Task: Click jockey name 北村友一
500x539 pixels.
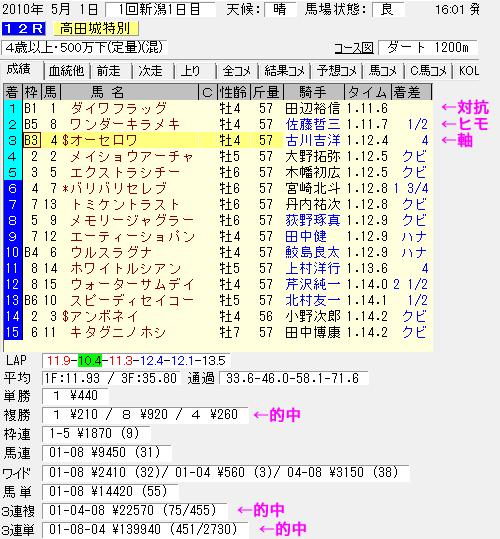Action: tap(313, 300)
